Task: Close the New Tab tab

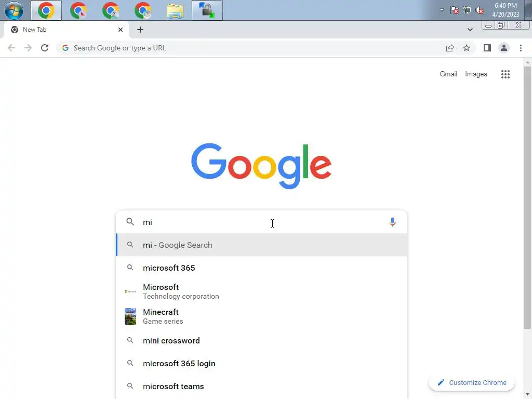Action: coord(121,30)
